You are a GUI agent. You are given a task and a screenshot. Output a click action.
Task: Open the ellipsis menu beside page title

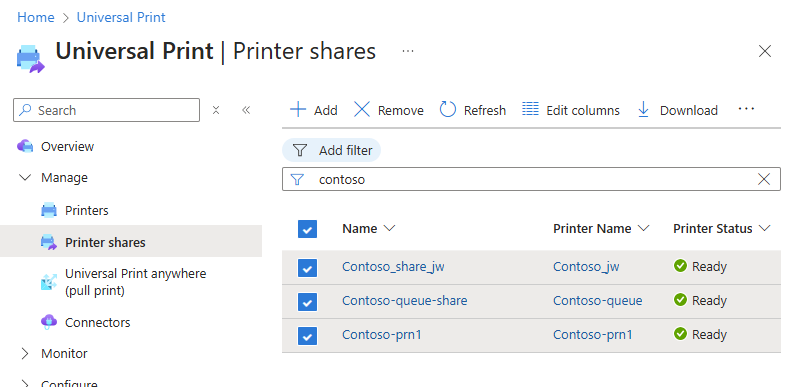pos(408,51)
